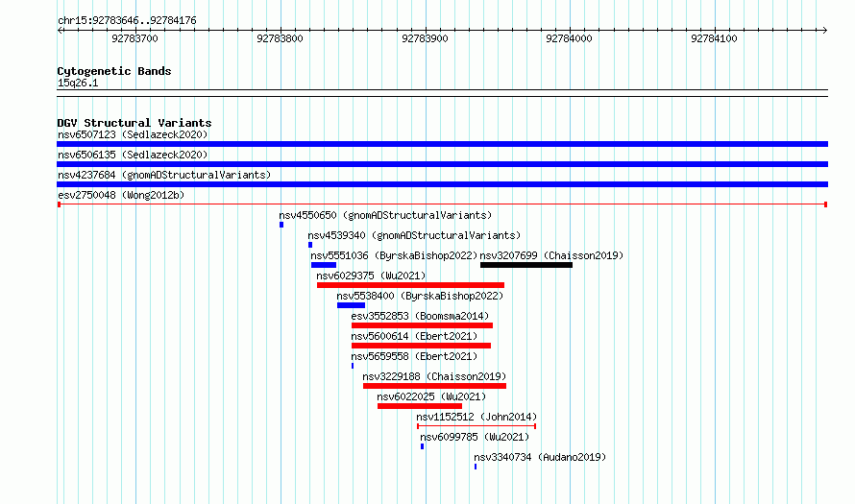The image size is (855, 504).
Task: Open the nsv5659558 (Ebert2021) label
Action: point(414,356)
